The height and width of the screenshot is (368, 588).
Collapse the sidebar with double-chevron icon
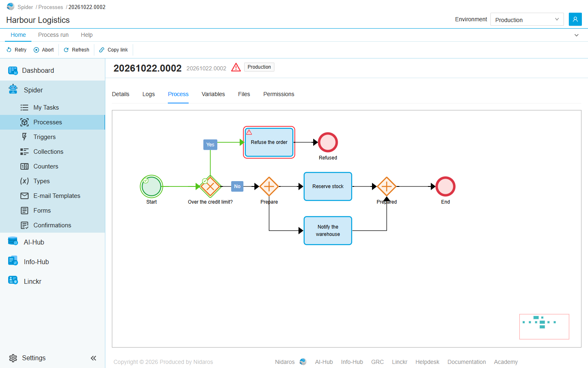94,358
